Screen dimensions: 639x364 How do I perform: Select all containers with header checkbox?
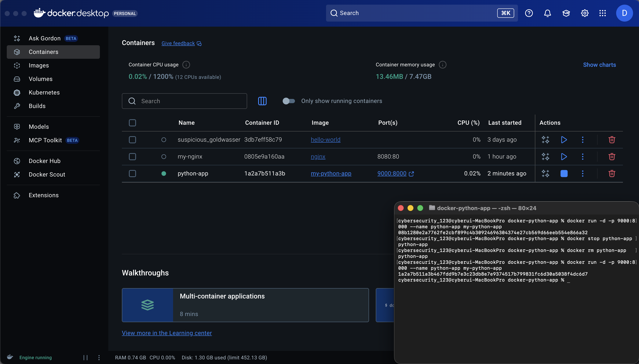tap(132, 123)
